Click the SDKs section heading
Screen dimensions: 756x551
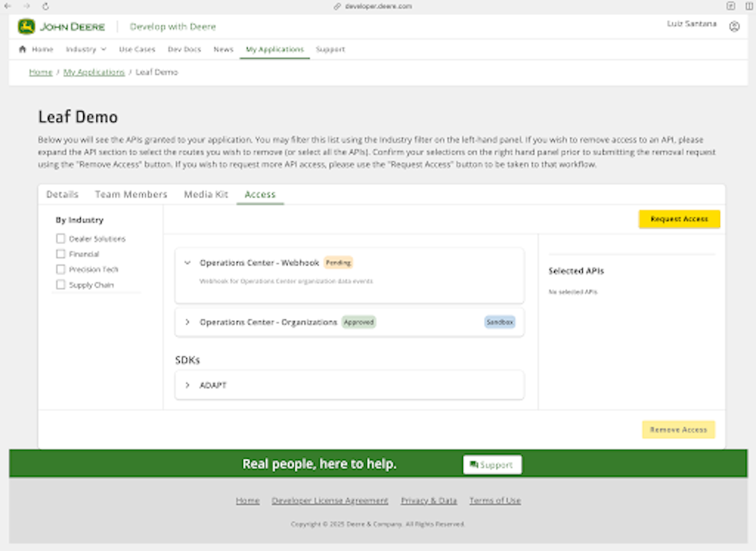[x=188, y=360]
